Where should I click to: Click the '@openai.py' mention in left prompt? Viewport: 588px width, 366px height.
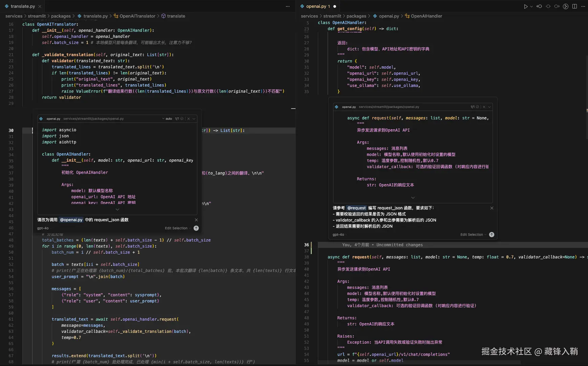coord(71,220)
